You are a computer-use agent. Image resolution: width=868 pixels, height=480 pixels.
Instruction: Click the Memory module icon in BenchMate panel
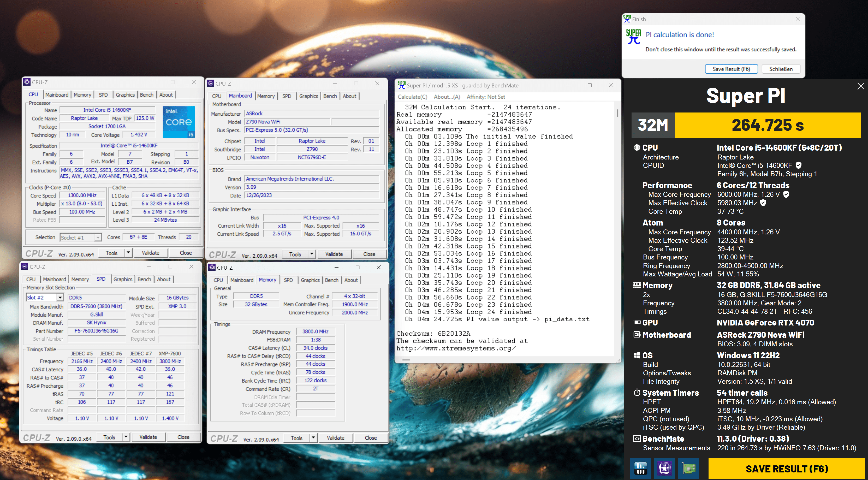click(x=637, y=285)
